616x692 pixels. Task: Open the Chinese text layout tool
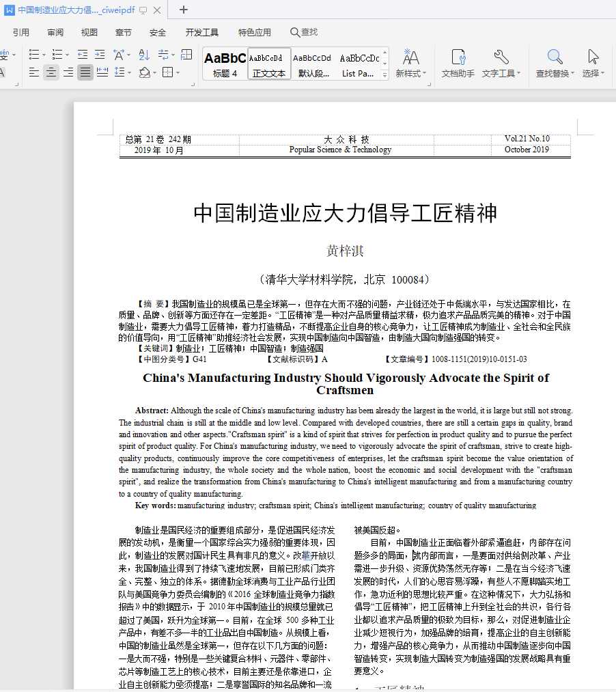point(118,55)
